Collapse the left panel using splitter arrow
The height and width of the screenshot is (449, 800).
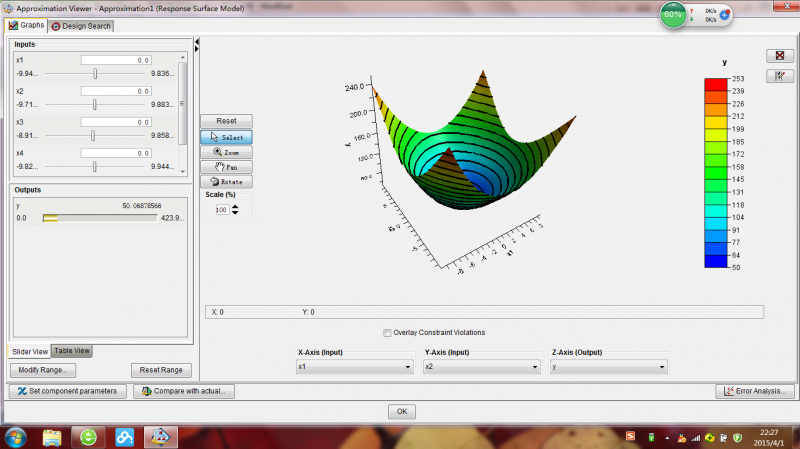[x=197, y=41]
